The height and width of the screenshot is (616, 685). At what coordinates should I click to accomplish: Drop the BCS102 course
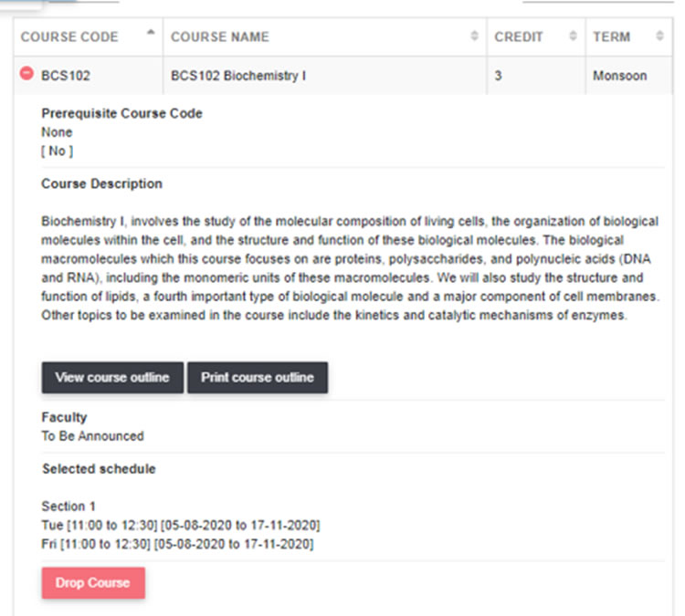pos(93,582)
